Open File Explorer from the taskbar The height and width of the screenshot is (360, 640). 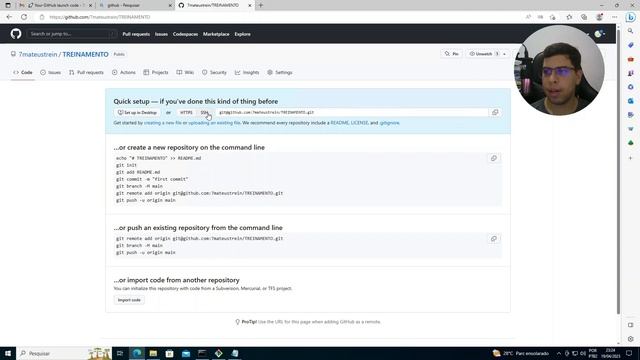153,353
